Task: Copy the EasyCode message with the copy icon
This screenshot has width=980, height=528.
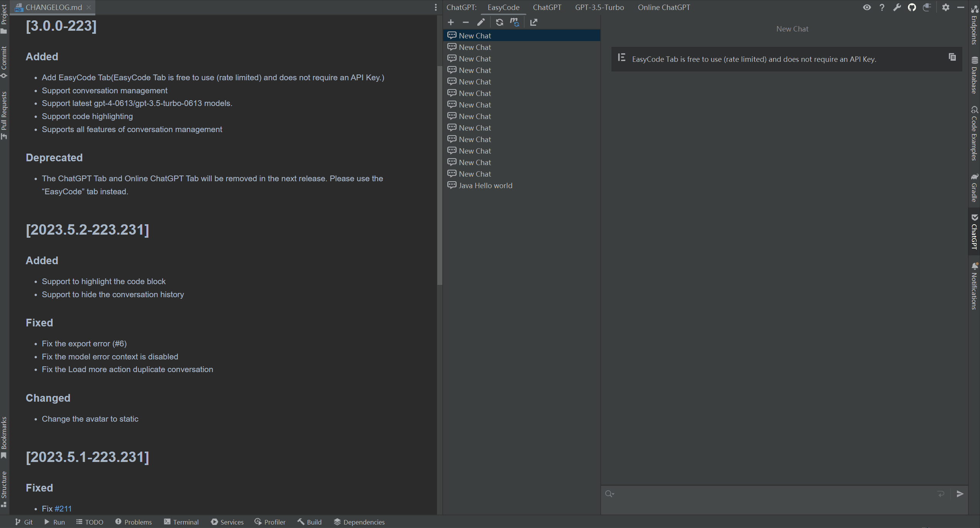Action: 952,57
